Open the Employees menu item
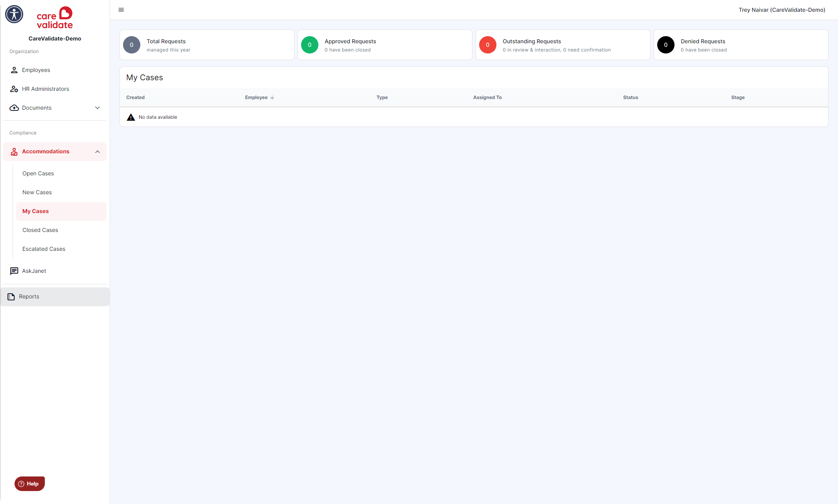Screen dimensions: 838x504 click(x=55, y=70)
